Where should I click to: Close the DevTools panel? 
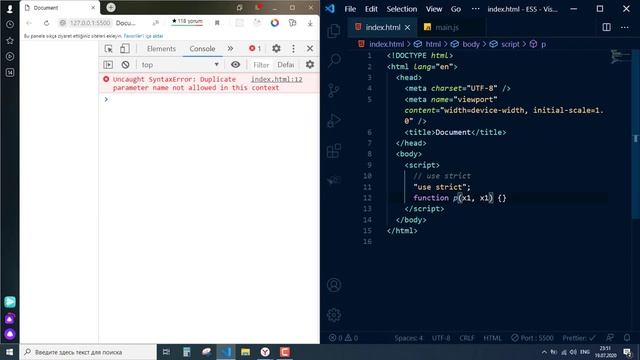point(310,49)
